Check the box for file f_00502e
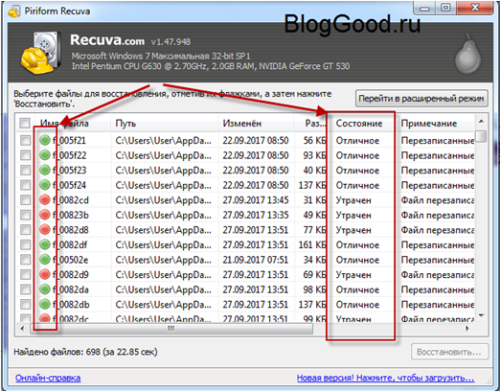500x392 pixels. point(25,260)
